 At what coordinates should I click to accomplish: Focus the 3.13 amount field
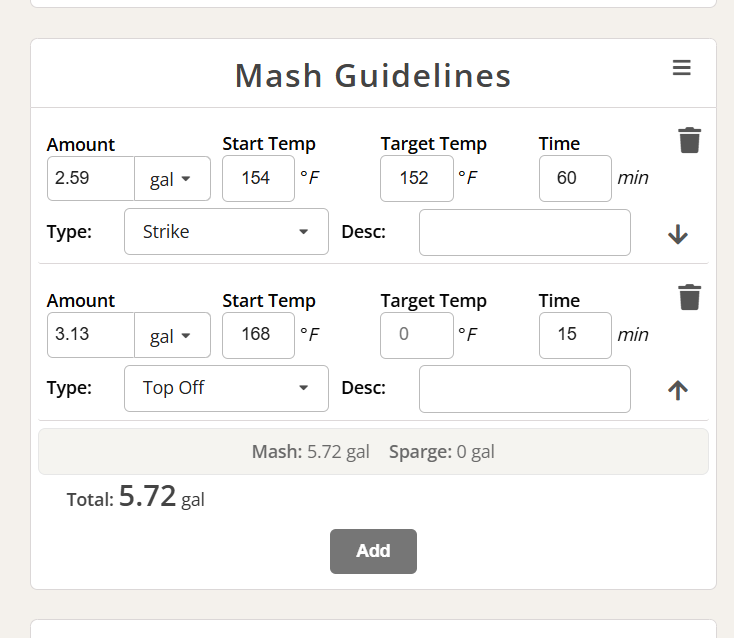[91, 335]
